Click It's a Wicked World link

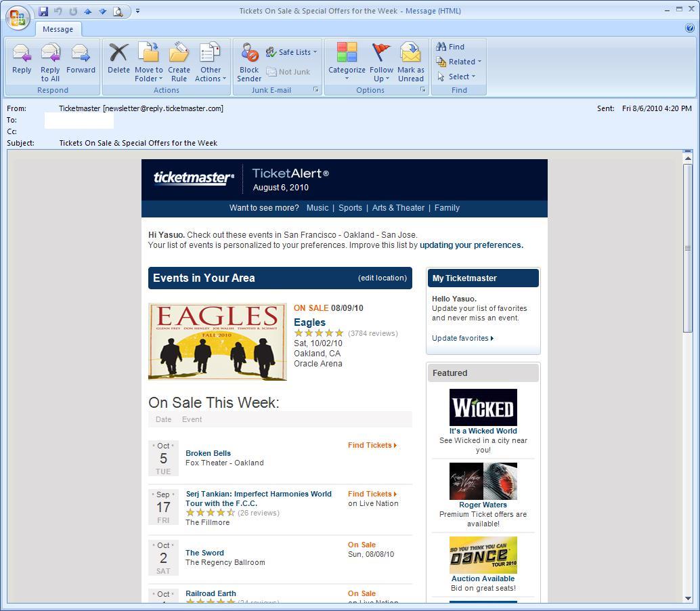(483, 431)
